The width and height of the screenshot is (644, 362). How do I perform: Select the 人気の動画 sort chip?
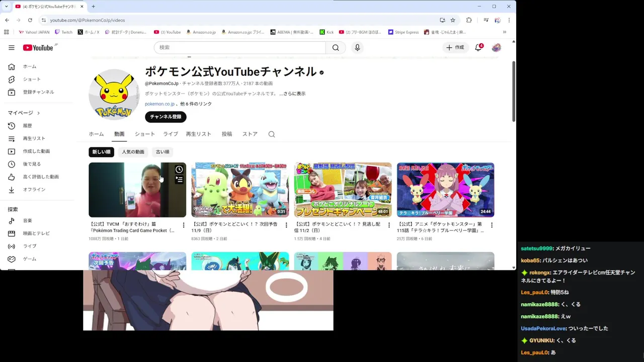tap(133, 152)
